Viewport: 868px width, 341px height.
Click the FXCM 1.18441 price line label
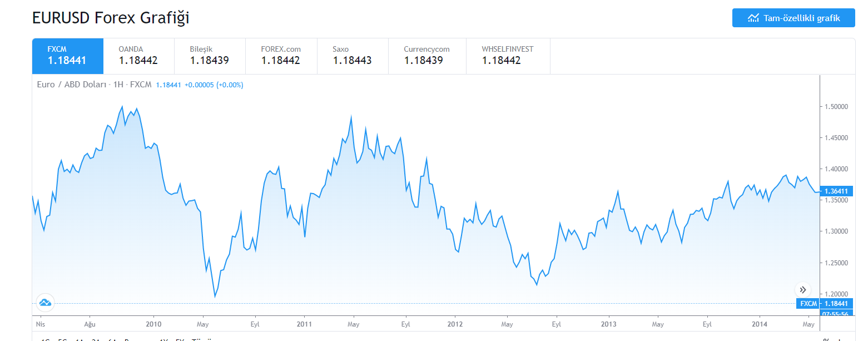click(x=824, y=304)
